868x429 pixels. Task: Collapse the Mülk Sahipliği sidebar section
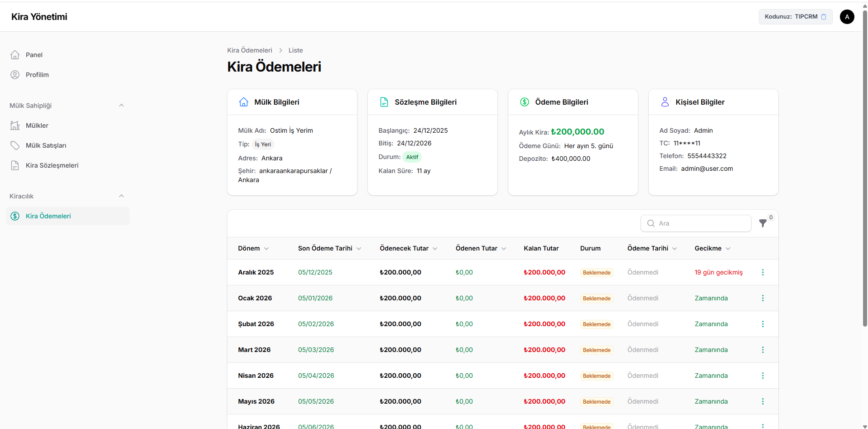click(x=121, y=106)
